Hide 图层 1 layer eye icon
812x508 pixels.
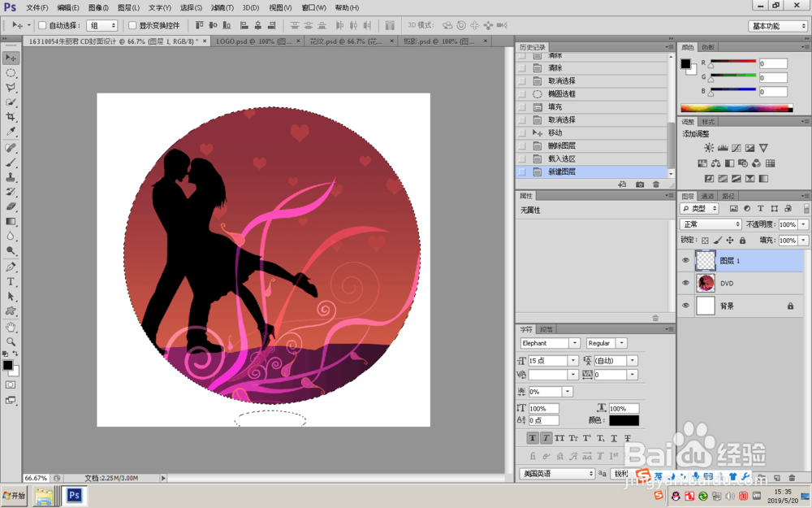pyautogui.click(x=685, y=261)
